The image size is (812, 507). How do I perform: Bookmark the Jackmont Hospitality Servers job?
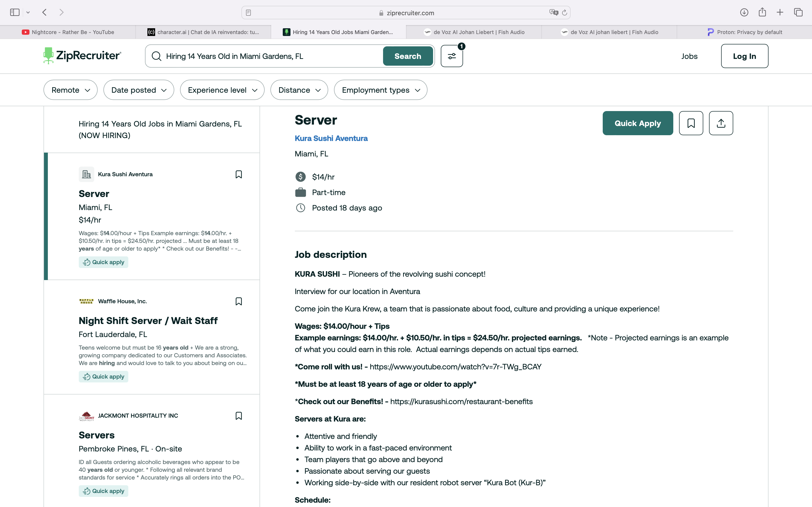pyautogui.click(x=239, y=416)
